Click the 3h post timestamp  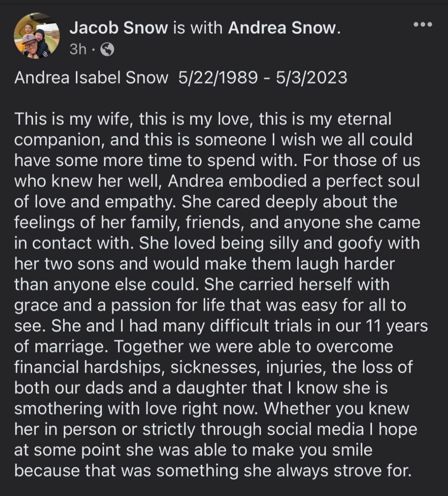coord(78,49)
